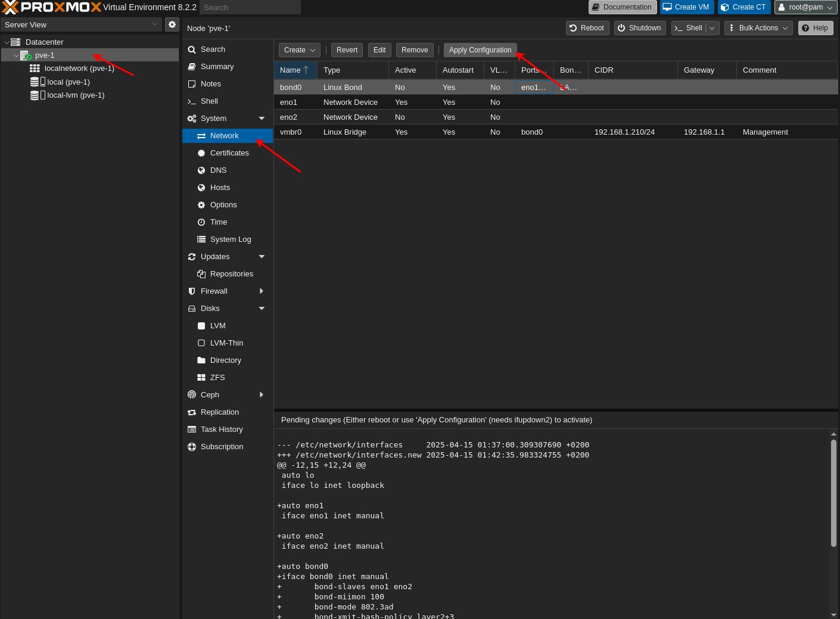Click the Apply Configuration button
The image size is (840, 619).
(x=480, y=50)
